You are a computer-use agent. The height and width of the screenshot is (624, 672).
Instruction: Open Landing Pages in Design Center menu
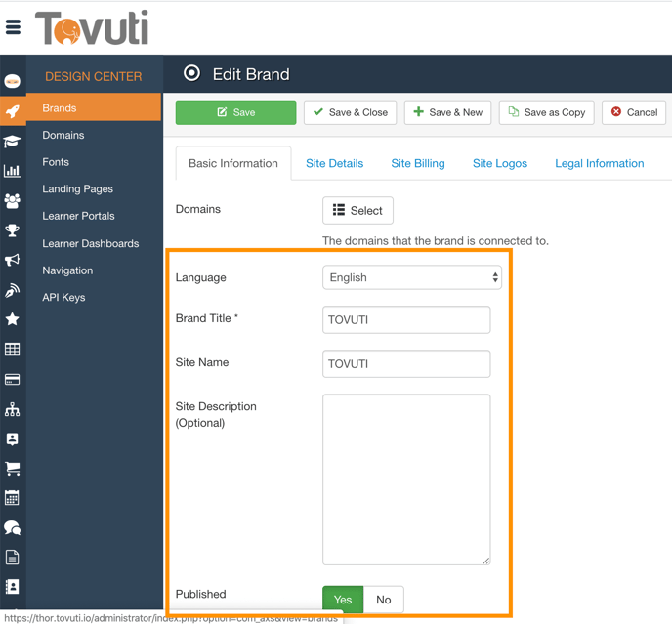77,188
